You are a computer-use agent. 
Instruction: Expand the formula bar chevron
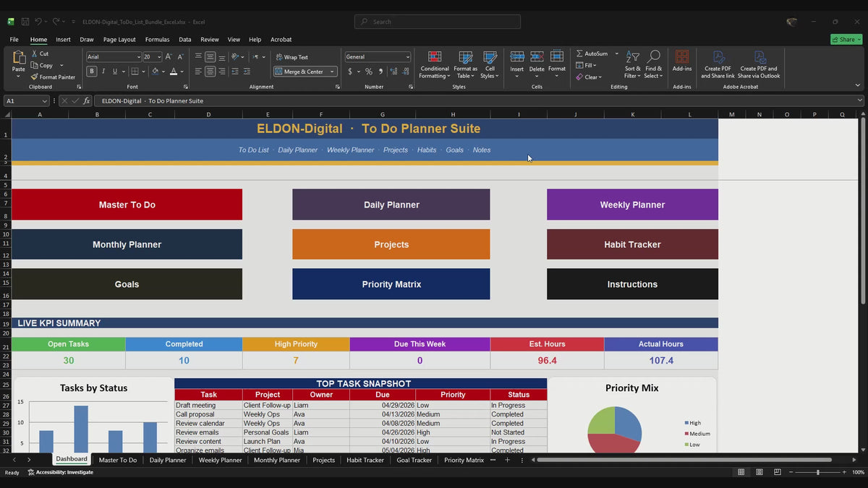coord(859,101)
